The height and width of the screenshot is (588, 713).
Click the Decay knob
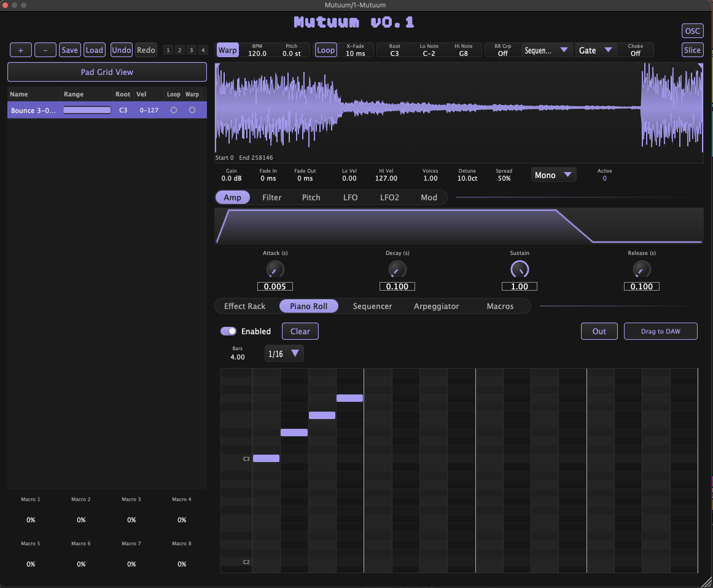pyautogui.click(x=397, y=270)
